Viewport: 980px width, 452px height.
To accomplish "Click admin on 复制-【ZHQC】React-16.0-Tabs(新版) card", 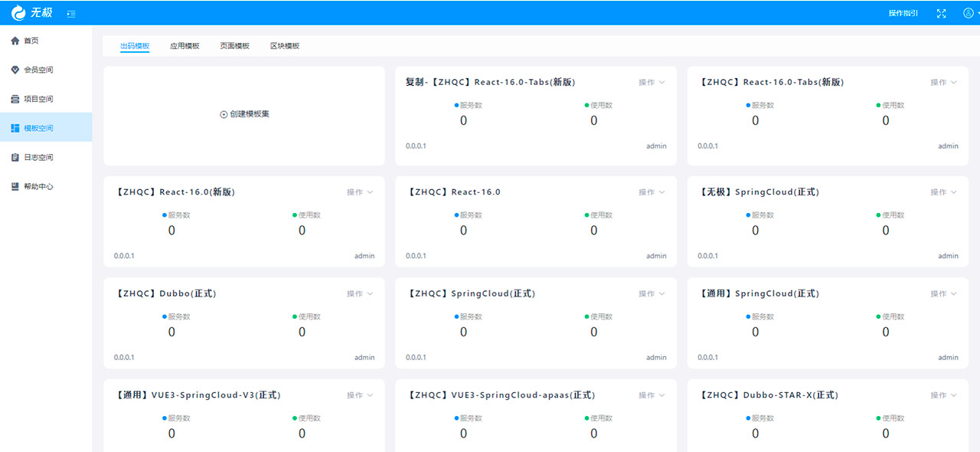I will click(656, 146).
